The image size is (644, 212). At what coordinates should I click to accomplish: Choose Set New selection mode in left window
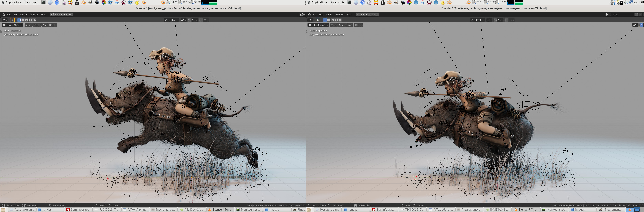coord(19,20)
